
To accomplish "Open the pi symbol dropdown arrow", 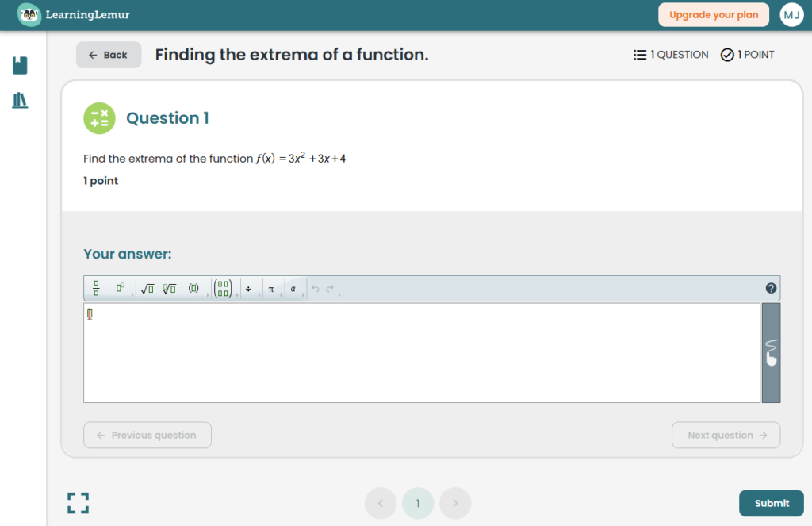I will [x=281, y=294].
